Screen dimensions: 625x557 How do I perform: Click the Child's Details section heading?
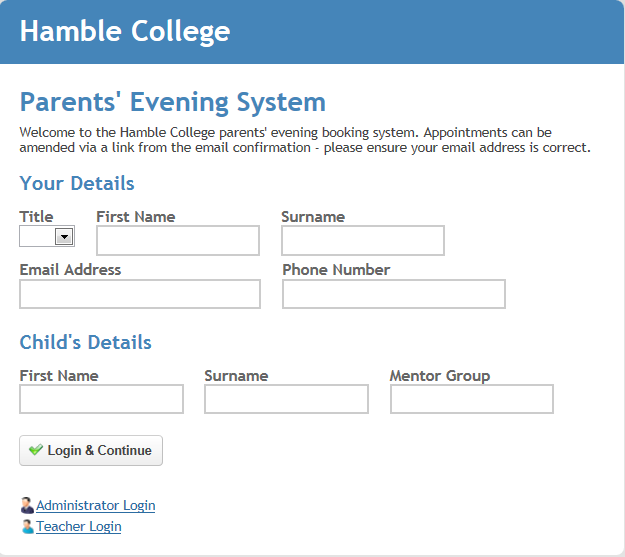tap(85, 342)
